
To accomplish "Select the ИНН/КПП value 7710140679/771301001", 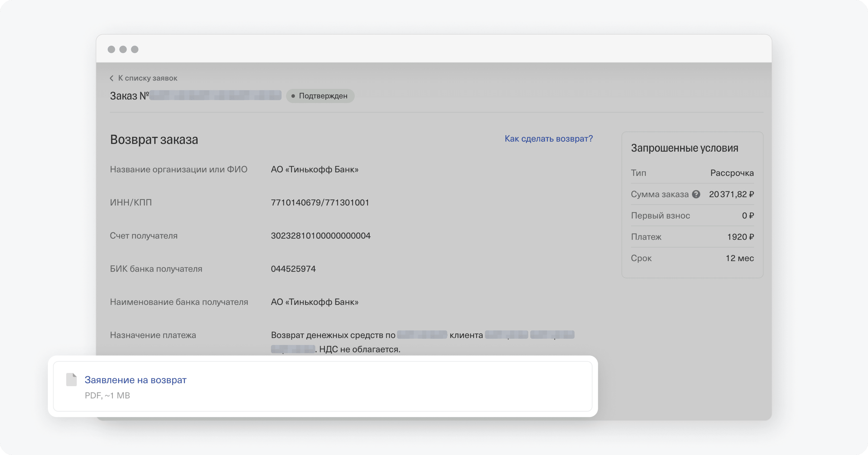I will [320, 203].
